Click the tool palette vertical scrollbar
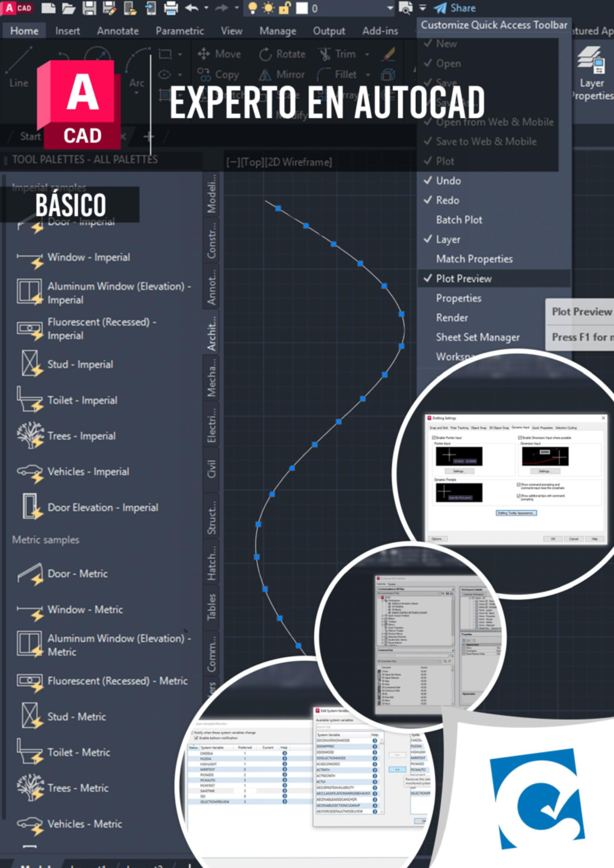Screen dimensions: 614x868 coord(4,496)
